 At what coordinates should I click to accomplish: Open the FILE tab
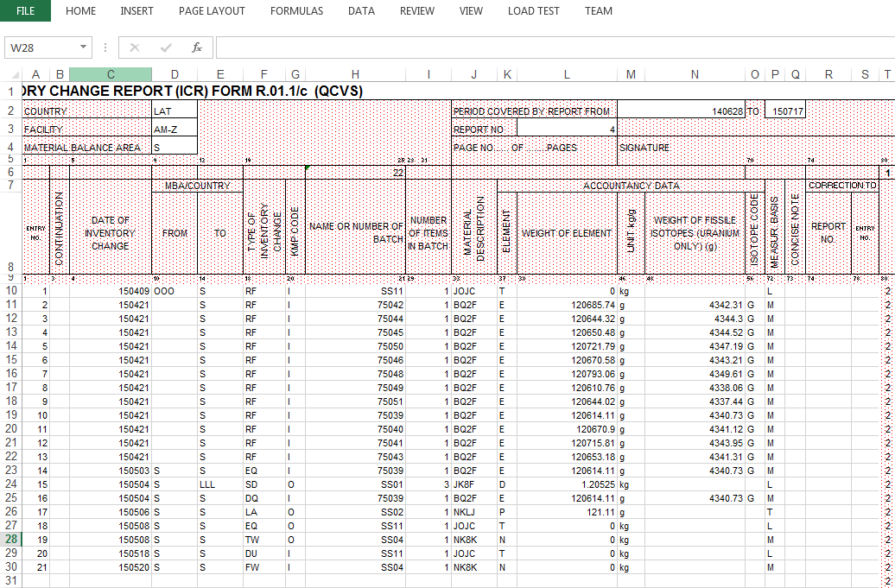coord(26,11)
